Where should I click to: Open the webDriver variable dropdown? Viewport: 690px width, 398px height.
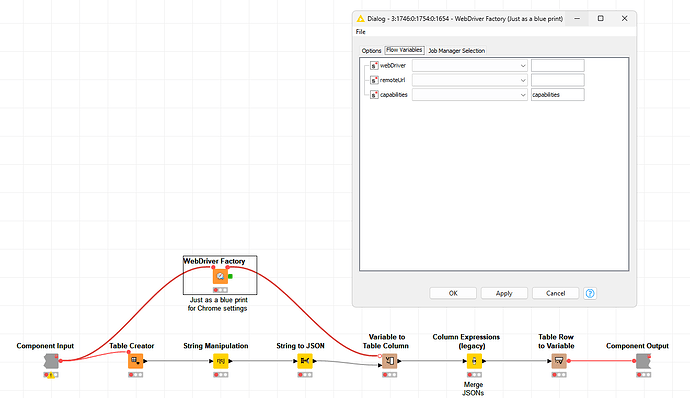(470, 66)
